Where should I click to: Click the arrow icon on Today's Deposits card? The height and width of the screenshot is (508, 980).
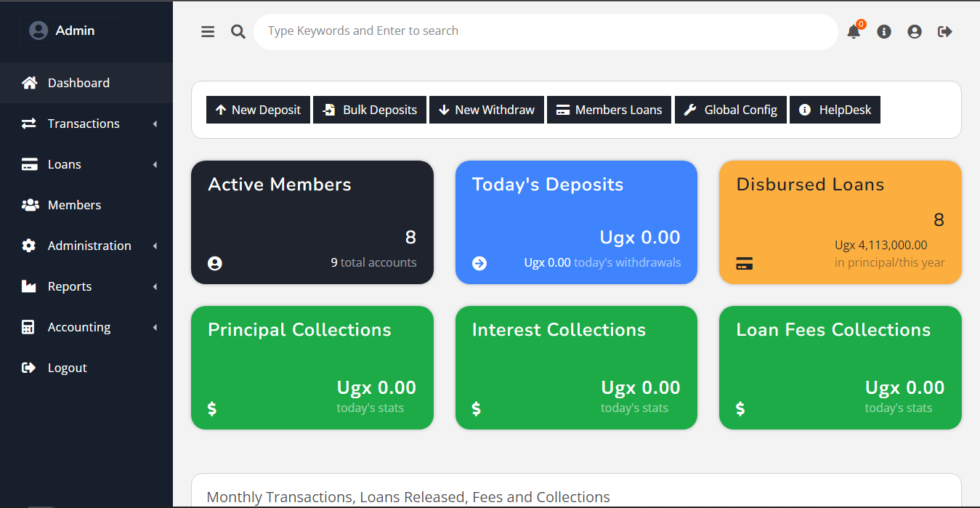point(479,263)
